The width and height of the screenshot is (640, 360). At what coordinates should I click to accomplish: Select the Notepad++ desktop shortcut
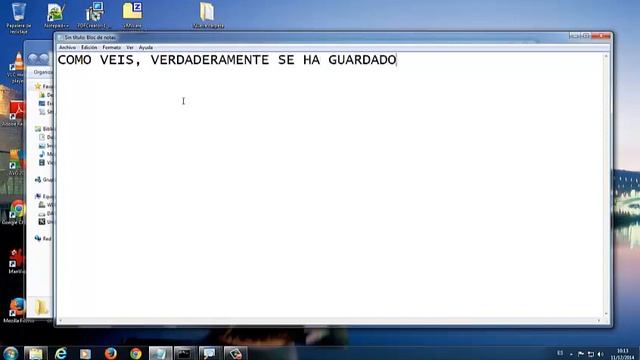(56, 16)
